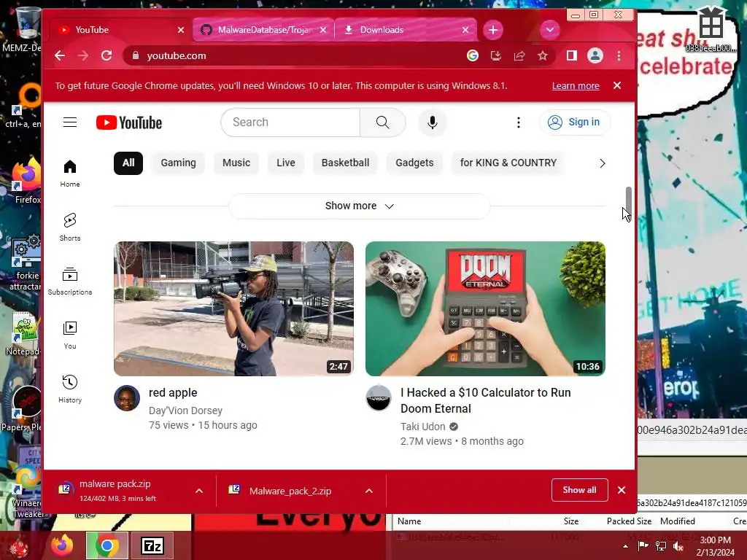Close the MalwareDatabase tab
This screenshot has width=747, height=560.
pyautogui.click(x=323, y=30)
